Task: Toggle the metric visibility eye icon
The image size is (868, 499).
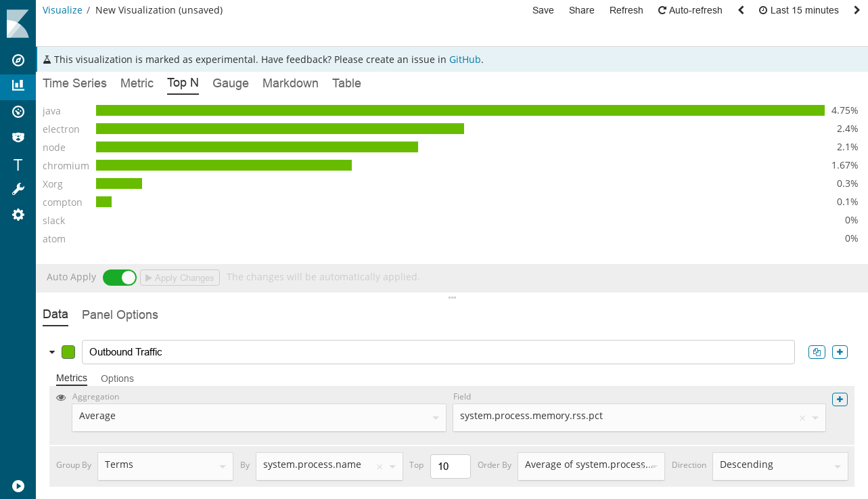Action: coord(61,397)
